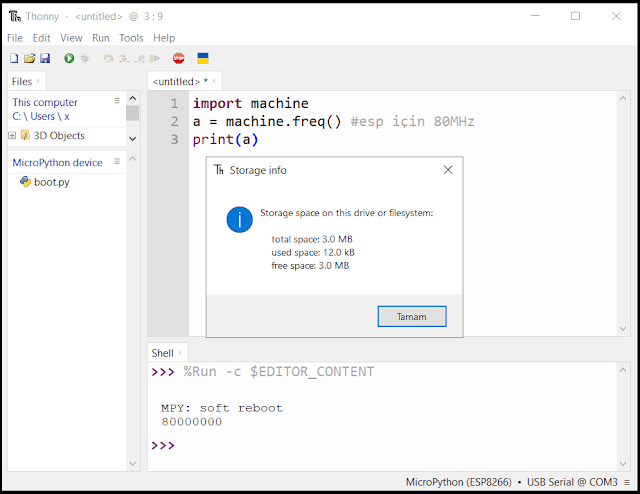Click the Ukraine flag support icon

(x=203, y=58)
